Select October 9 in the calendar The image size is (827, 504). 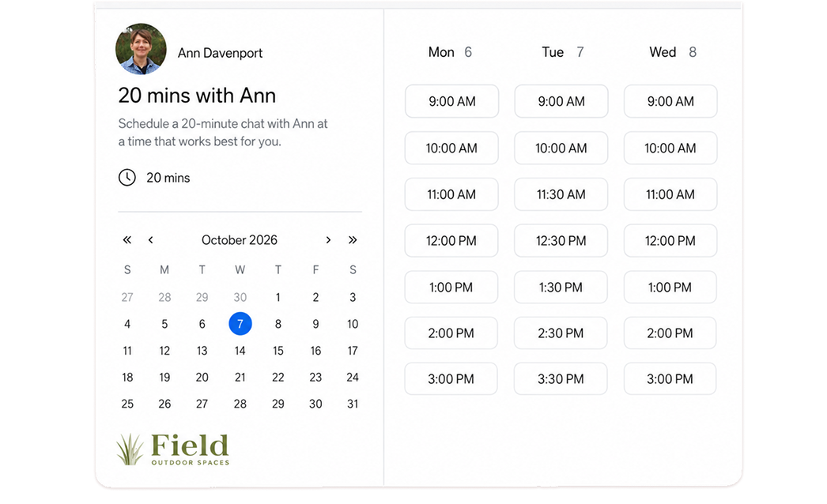(315, 324)
